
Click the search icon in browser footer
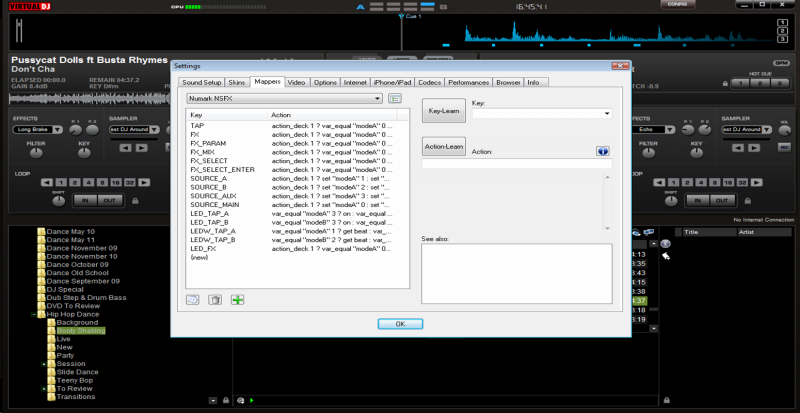click(x=240, y=401)
